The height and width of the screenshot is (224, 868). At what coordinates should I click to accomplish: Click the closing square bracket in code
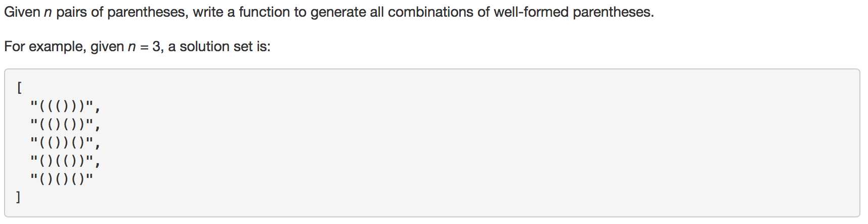(19, 196)
